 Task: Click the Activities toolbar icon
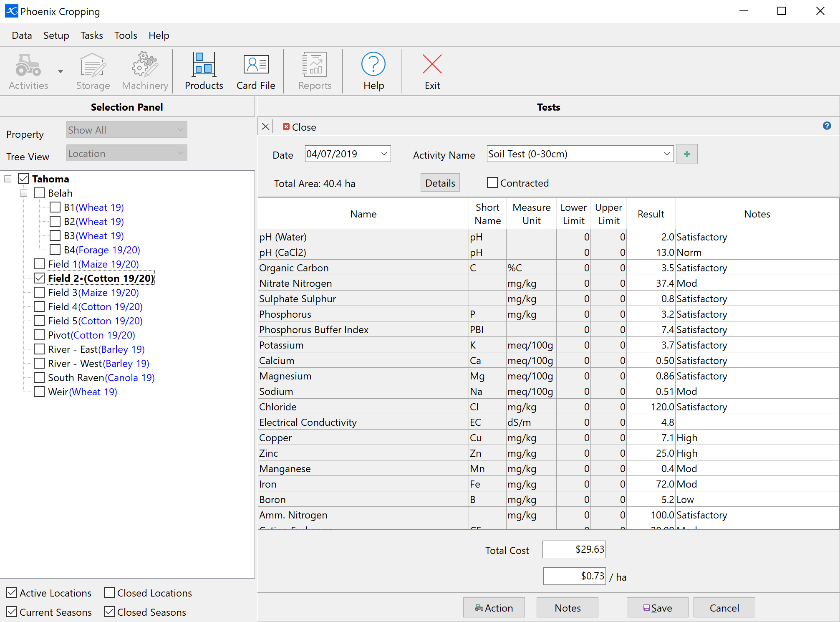click(x=29, y=71)
